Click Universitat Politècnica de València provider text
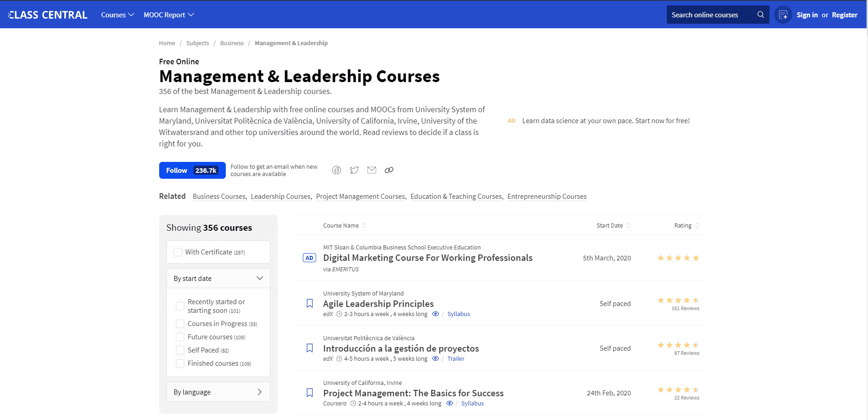 [369, 338]
